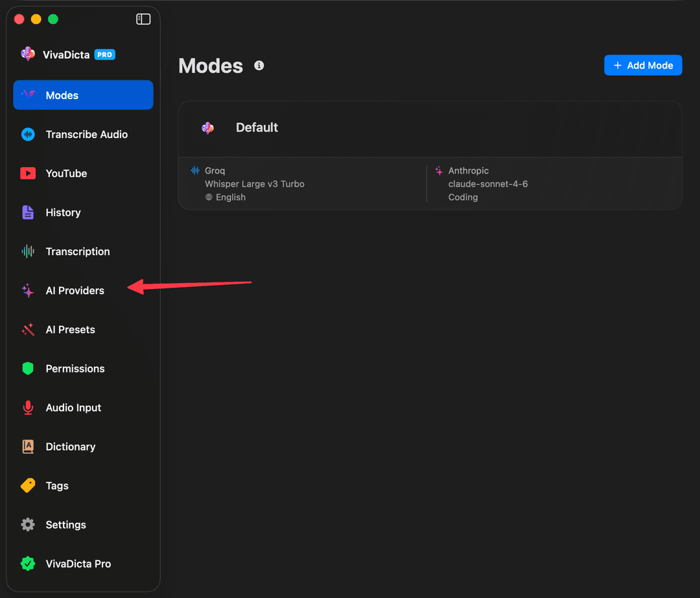Screen dimensions: 700x598
Task: Open the Dictionary section
Action: tap(70, 446)
